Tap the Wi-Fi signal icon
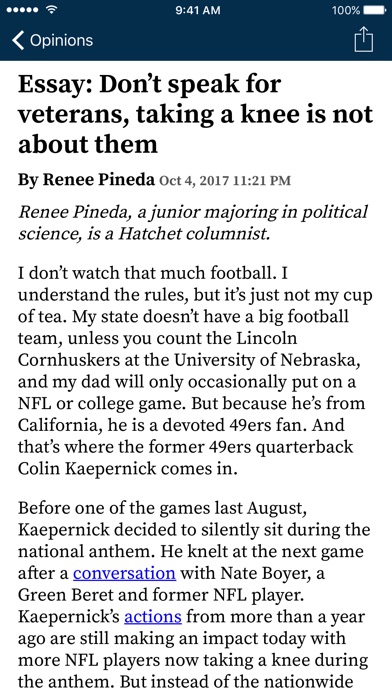This screenshot has width=392, height=696. tap(52, 9)
